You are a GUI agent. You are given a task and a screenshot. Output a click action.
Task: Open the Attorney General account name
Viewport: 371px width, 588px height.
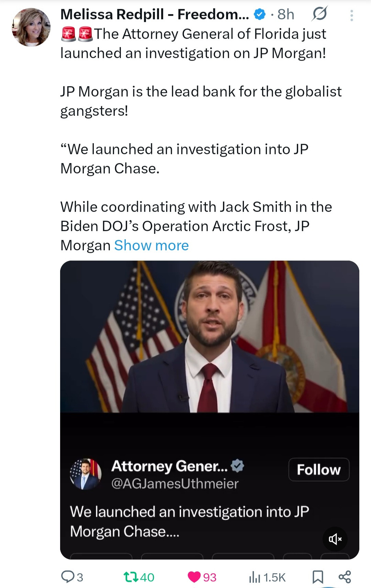[x=169, y=466]
